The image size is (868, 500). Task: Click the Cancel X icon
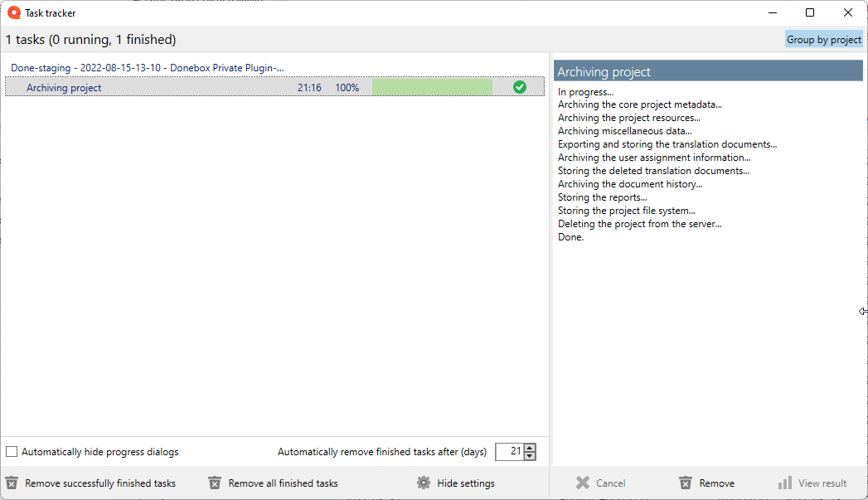tap(583, 483)
